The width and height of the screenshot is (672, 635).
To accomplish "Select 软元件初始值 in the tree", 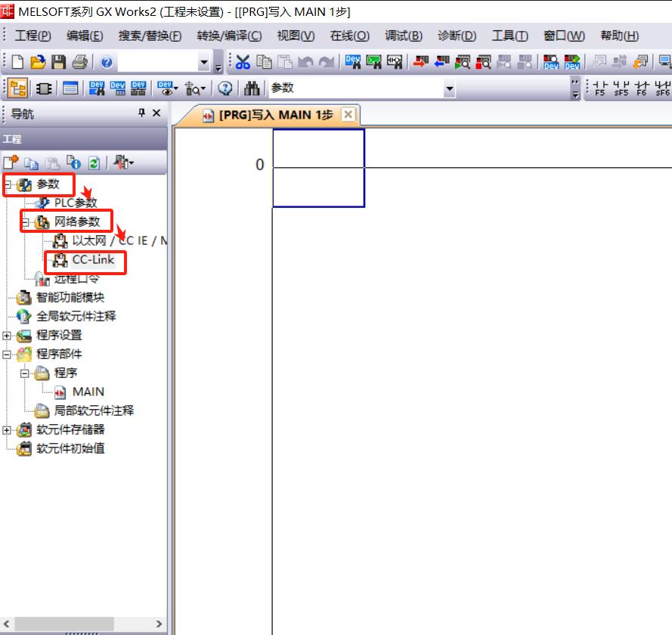I will tap(70, 448).
